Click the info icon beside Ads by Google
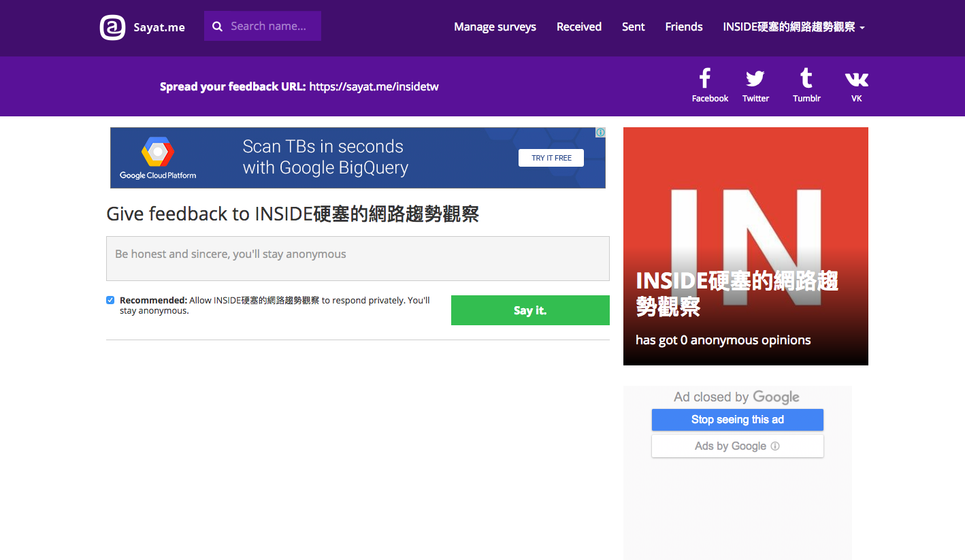Image resolution: width=965 pixels, height=560 pixels. click(x=774, y=446)
